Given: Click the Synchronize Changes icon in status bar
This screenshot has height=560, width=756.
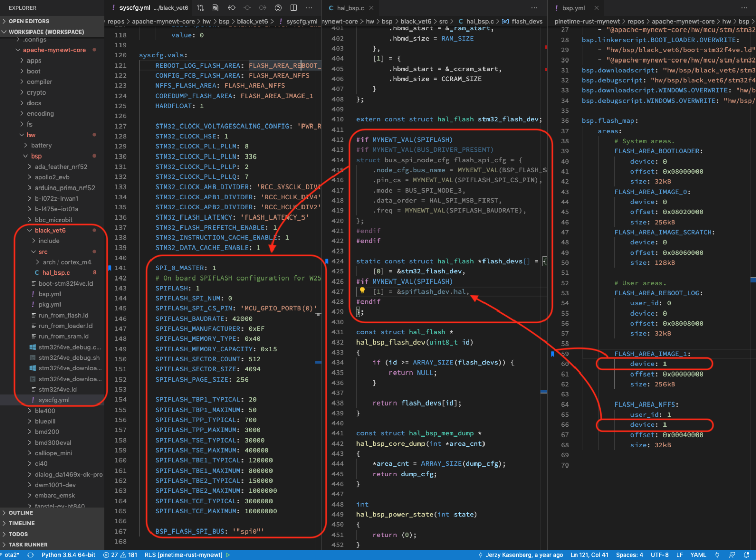Looking at the screenshot, I should 31,555.
